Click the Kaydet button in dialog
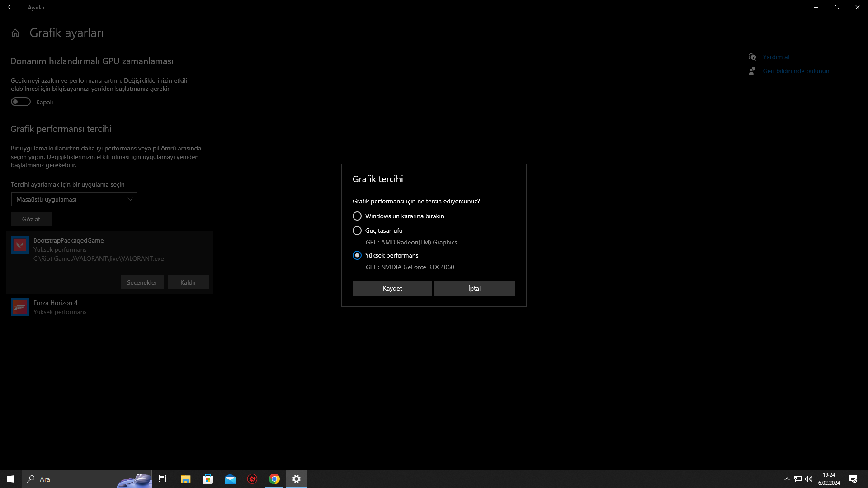Screen dimensions: 868x488 click(x=392, y=288)
